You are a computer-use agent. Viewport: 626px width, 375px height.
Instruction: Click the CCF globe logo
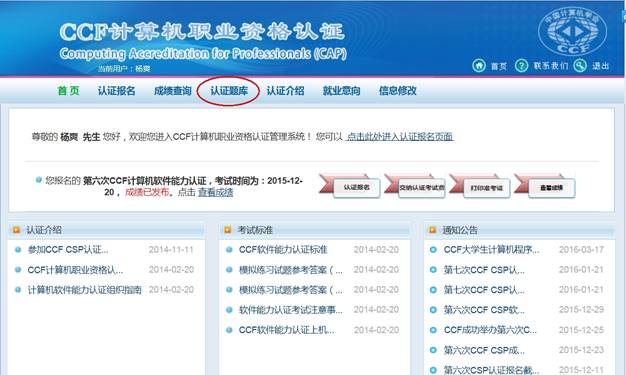coord(573,31)
